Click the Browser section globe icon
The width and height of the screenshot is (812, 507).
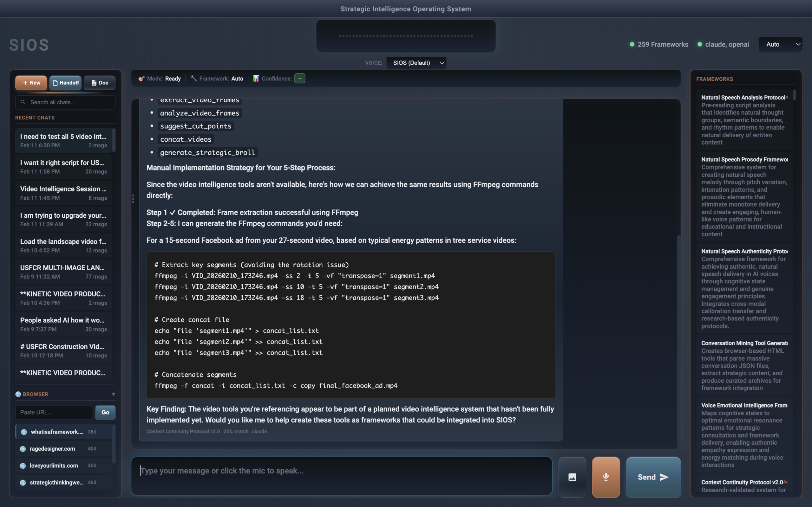point(18,394)
